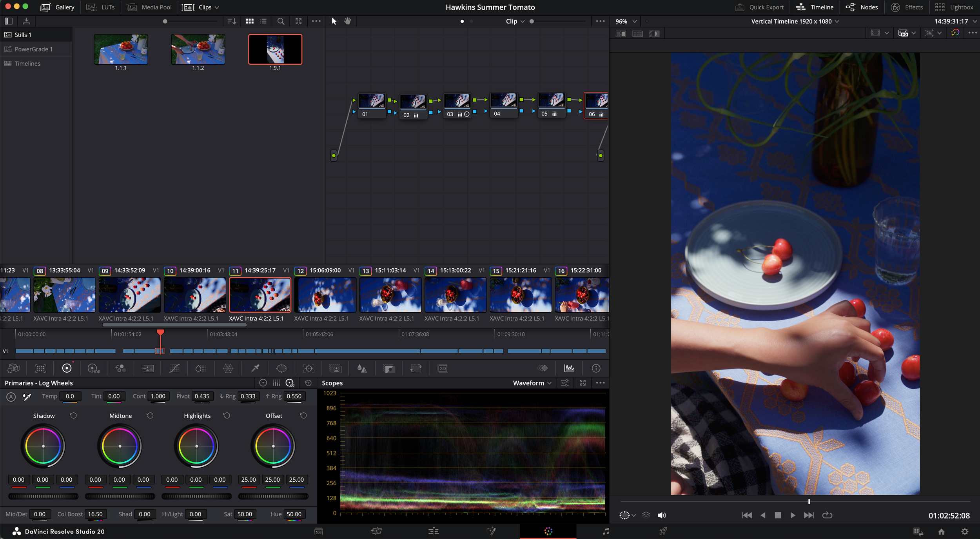Open the Waveform scope type dropdown

coord(532,383)
